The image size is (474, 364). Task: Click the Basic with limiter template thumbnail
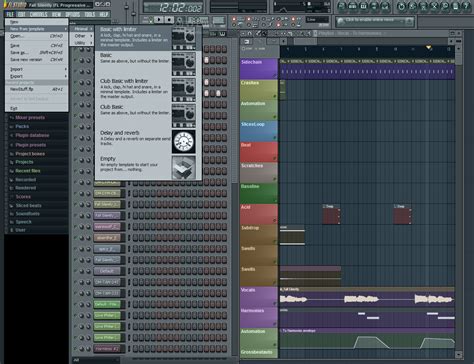click(184, 38)
